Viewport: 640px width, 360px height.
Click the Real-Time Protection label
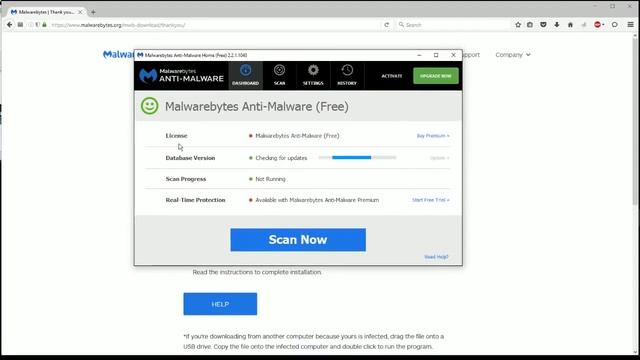[x=195, y=200]
